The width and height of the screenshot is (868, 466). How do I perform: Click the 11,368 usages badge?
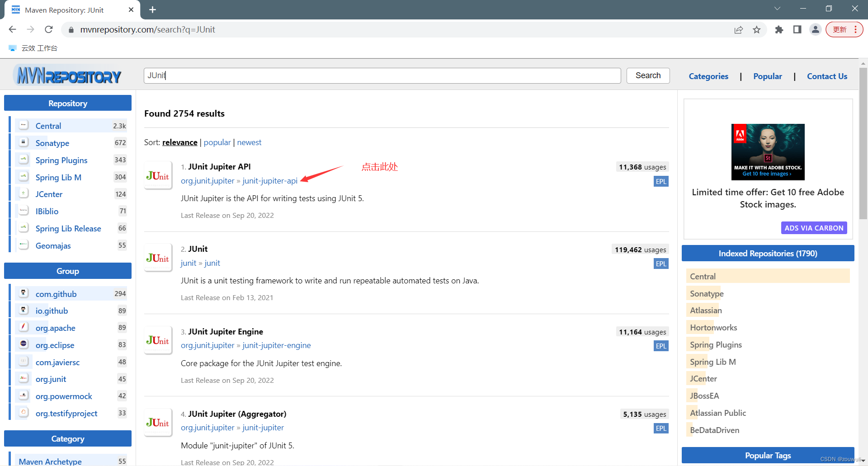pos(642,167)
